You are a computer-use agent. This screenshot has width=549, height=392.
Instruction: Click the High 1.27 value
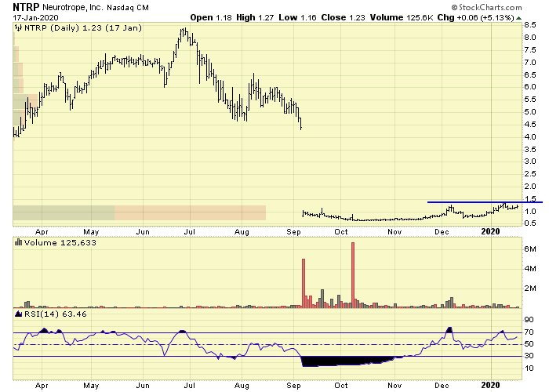pyautogui.click(x=255, y=17)
